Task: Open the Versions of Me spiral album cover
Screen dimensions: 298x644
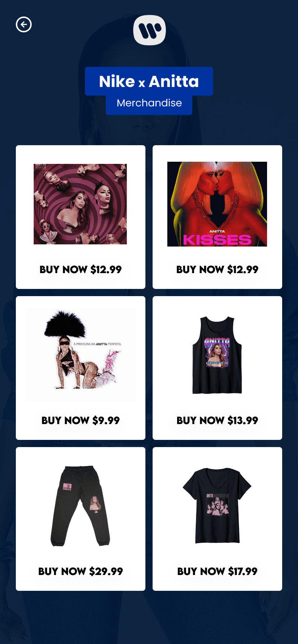Action: (x=80, y=204)
